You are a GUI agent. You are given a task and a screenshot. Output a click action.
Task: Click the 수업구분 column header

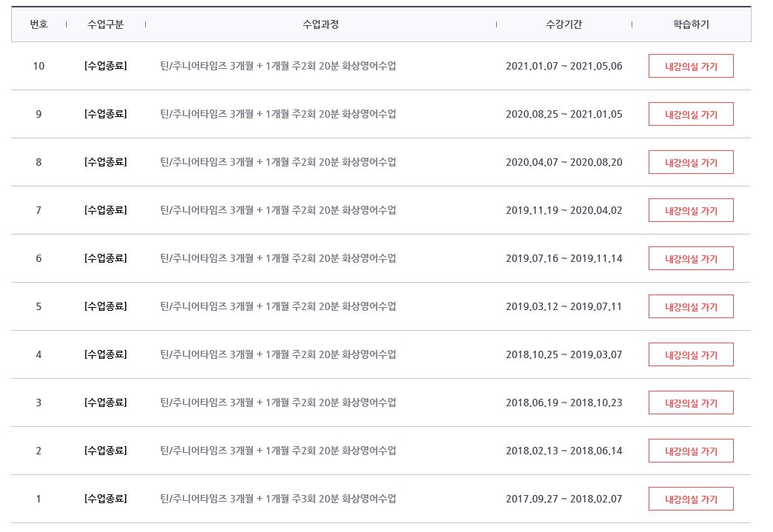pyautogui.click(x=105, y=24)
